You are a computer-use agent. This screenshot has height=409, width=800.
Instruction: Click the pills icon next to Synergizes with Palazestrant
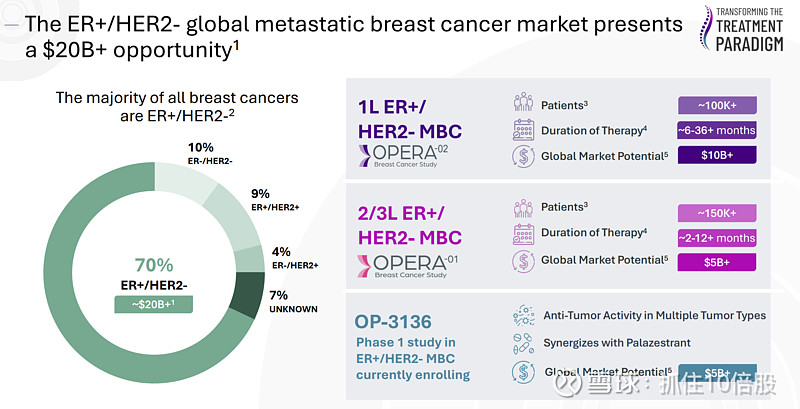tap(523, 344)
